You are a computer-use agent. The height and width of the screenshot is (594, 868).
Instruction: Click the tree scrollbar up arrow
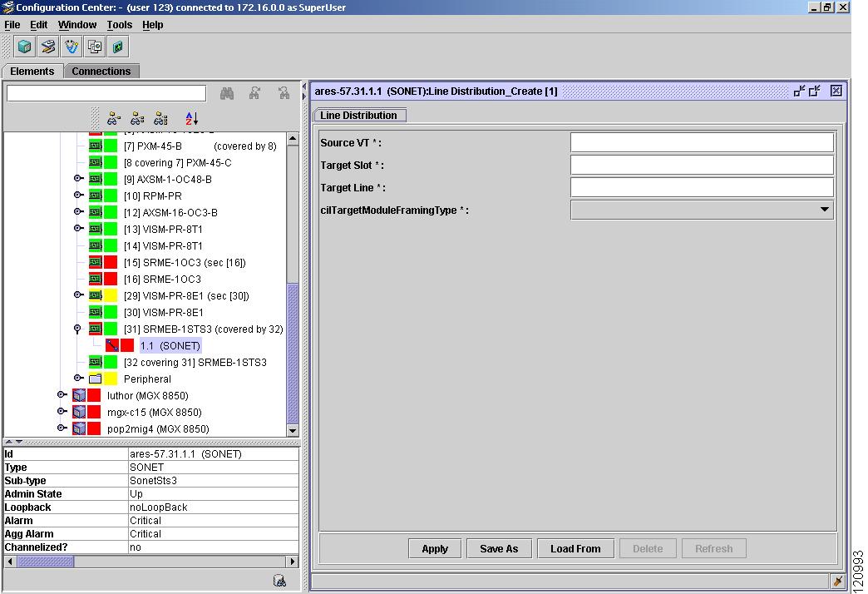coord(293,139)
